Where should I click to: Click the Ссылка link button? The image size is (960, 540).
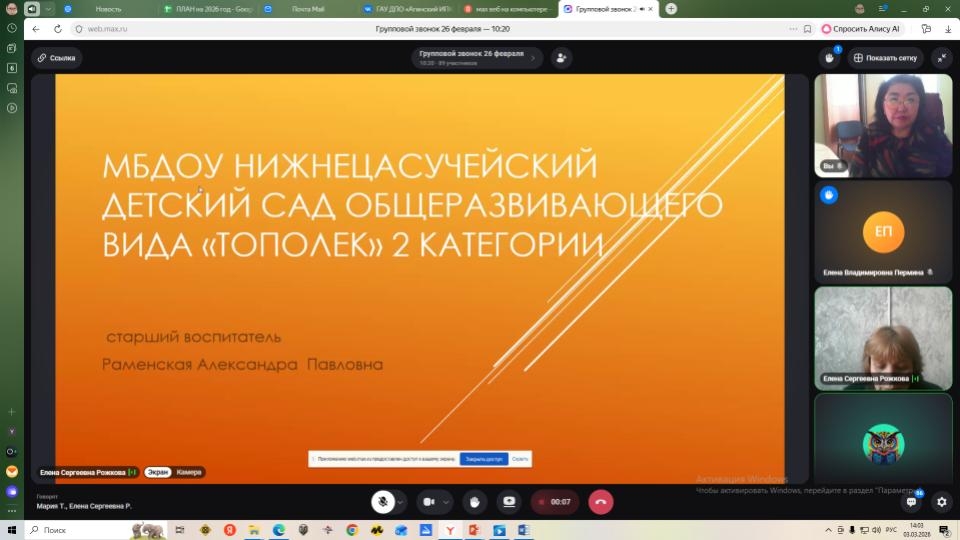pyautogui.click(x=57, y=58)
